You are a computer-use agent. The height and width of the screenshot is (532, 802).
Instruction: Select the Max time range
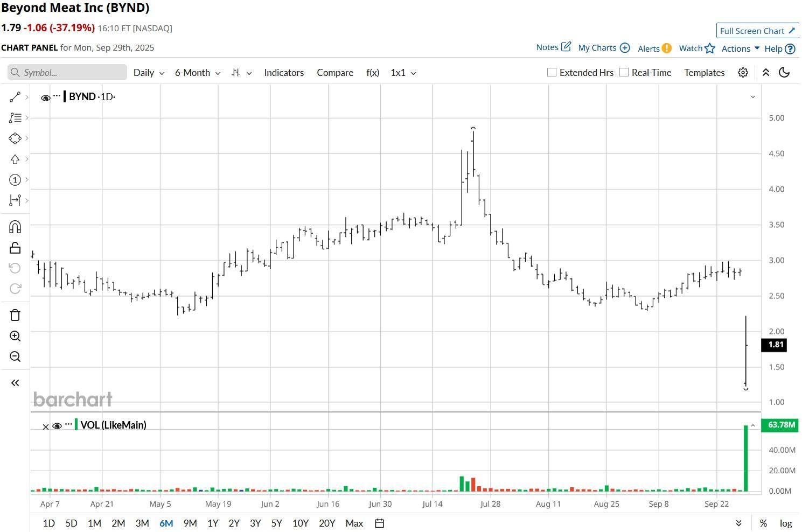coord(354,523)
